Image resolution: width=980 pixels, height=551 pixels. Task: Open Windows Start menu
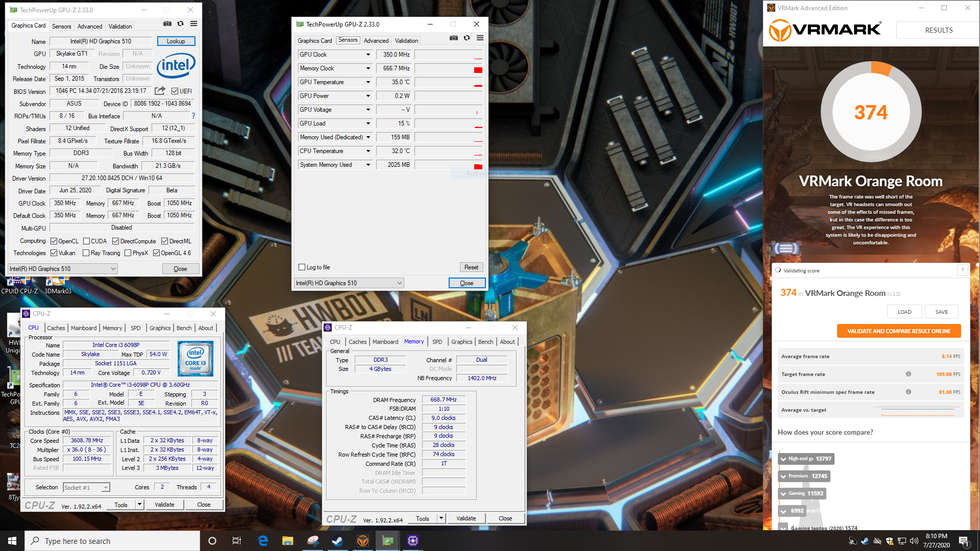click(12, 541)
